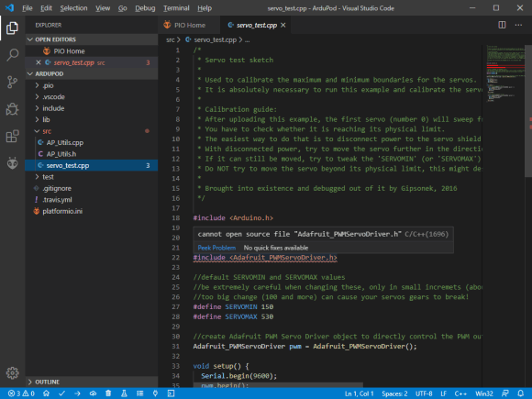Image resolution: width=532 pixels, height=399 pixels.
Task: Click the Spaces: 2 indentation setting
Action: tap(394, 393)
